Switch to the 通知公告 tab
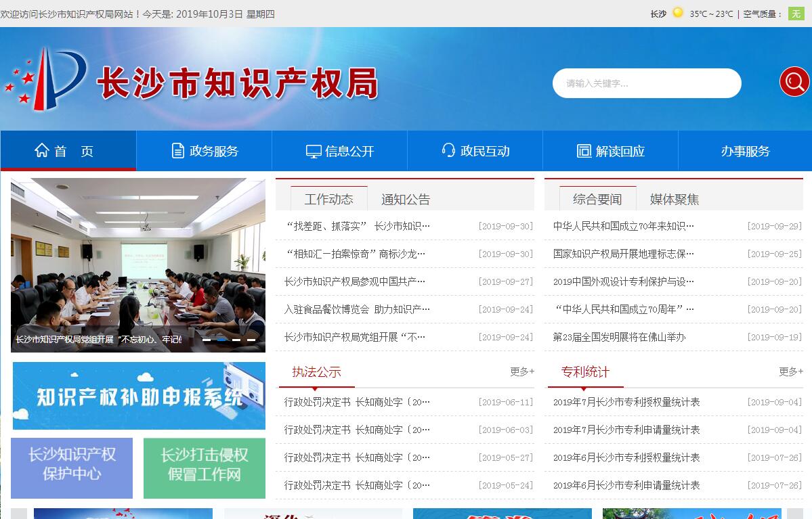Viewport: 812px width, 519px height. (406, 199)
